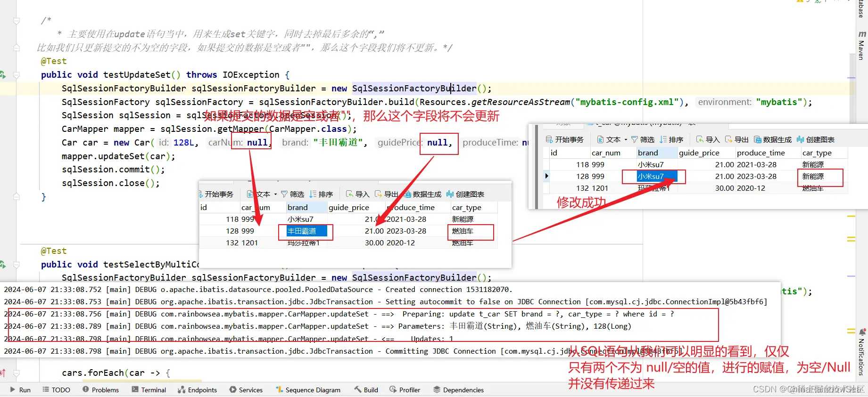Click the 文本 button in the upper-right table window

609,139
